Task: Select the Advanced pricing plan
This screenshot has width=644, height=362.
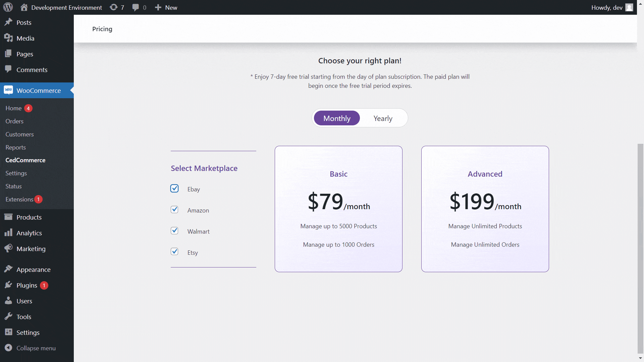Action: point(485,208)
